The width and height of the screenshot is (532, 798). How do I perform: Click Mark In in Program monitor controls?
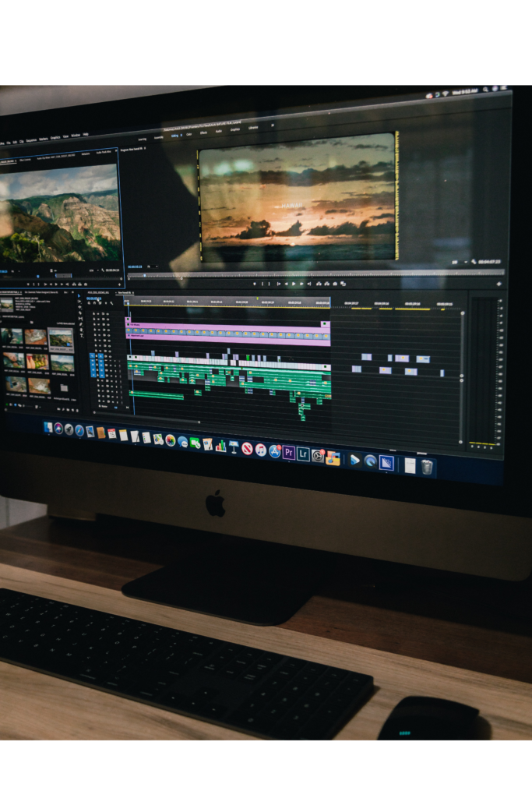[262, 284]
